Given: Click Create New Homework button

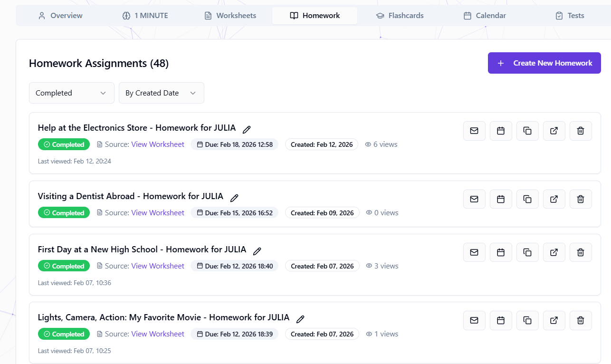Looking at the screenshot, I should 544,63.
